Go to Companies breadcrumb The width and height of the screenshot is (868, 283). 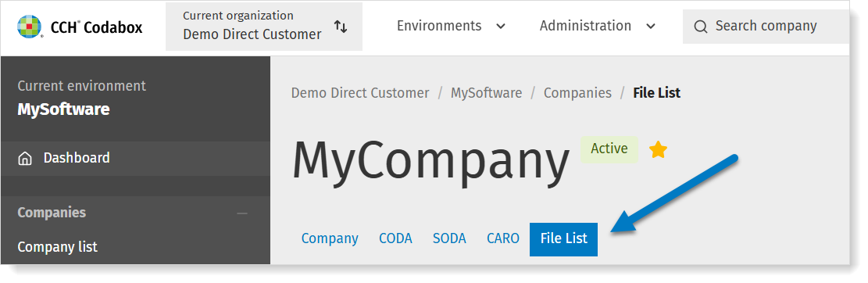577,93
